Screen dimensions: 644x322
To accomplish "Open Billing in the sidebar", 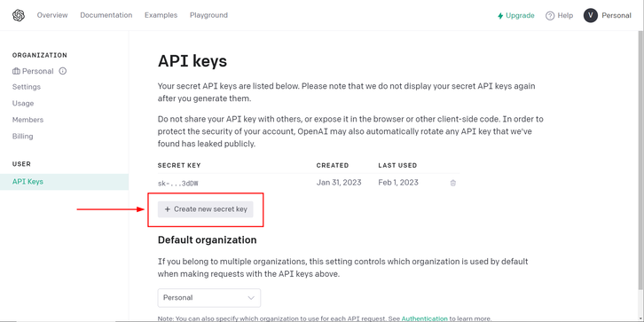I will click(22, 136).
